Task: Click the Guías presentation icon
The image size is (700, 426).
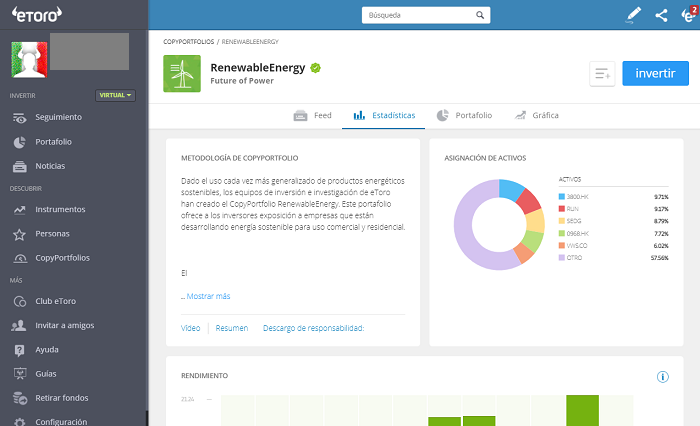Action: click(x=20, y=373)
